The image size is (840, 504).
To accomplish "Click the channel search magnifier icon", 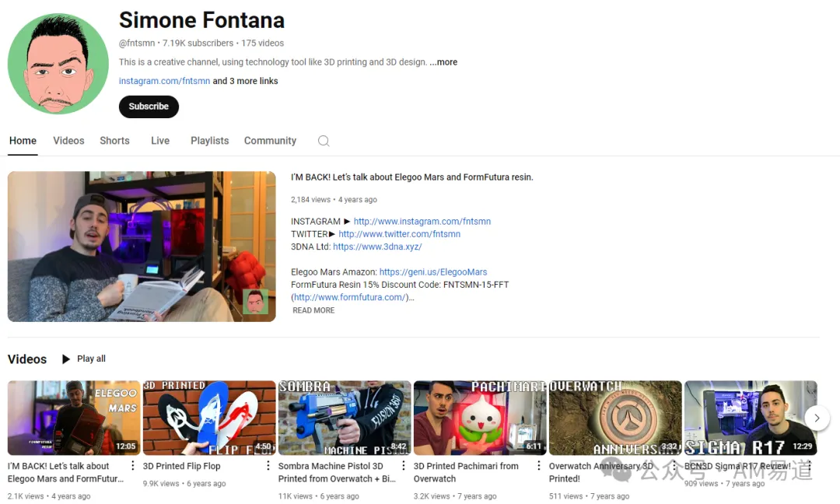I will [x=324, y=141].
